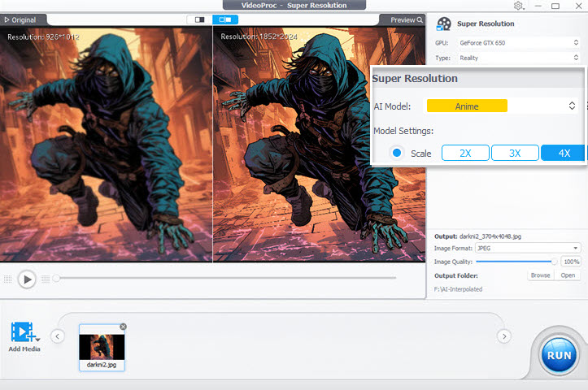
Task: Adjust the Image Quality slider
Action: pos(516,262)
